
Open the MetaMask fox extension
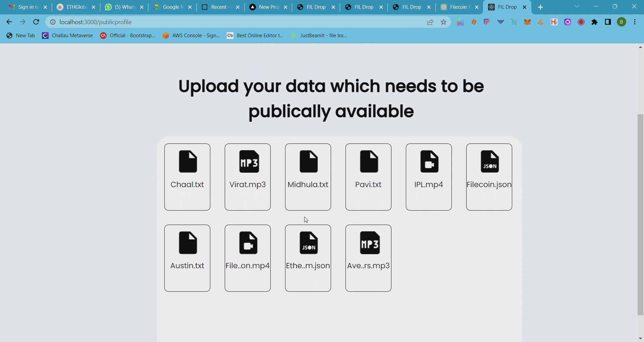tap(527, 22)
